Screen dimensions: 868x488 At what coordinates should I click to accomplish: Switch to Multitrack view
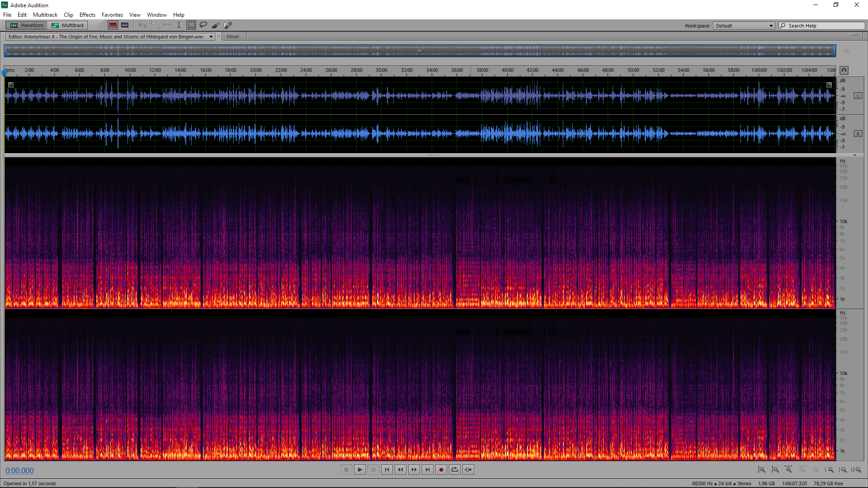pyautogui.click(x=68, y=25)
